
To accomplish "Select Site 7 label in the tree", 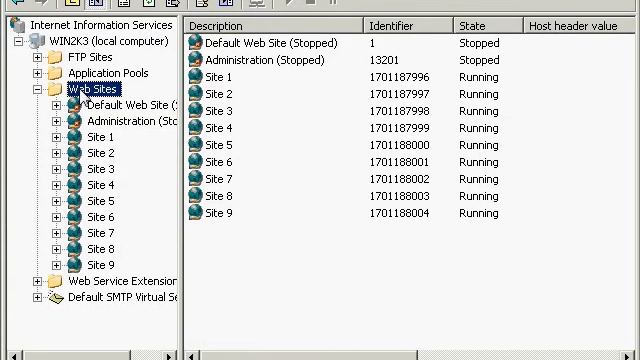I will [x=101, y=233].
